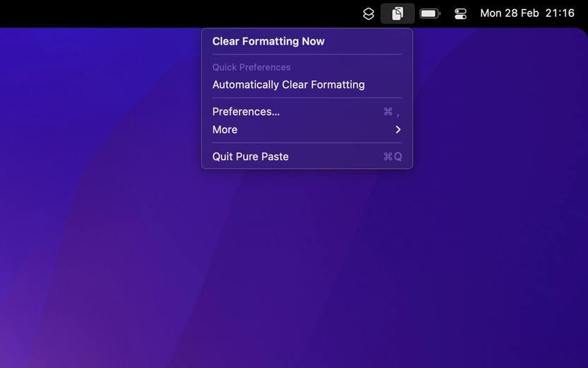Check the battery status icon
Screen dimensions: 588x368
click(430, 13)
